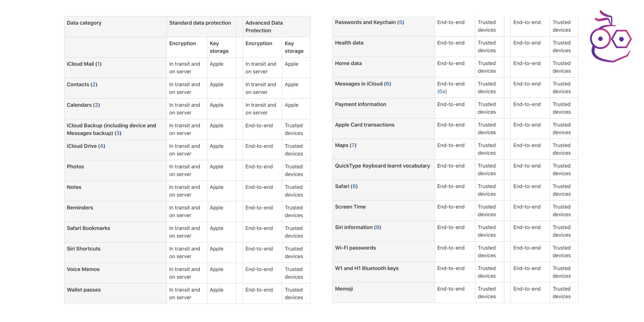This screenshot has height=322, width=644.
Task: Click the Data category column header
Action: [x=84, y=23]
